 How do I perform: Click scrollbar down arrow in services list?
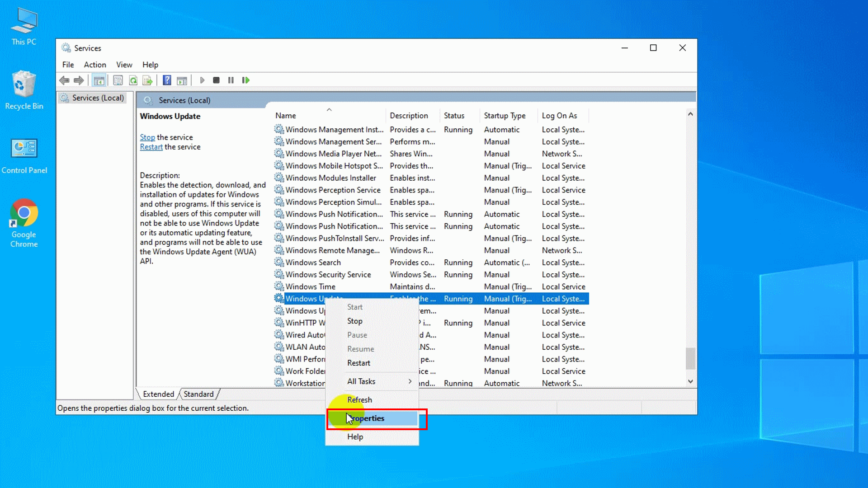coord(690,381)
